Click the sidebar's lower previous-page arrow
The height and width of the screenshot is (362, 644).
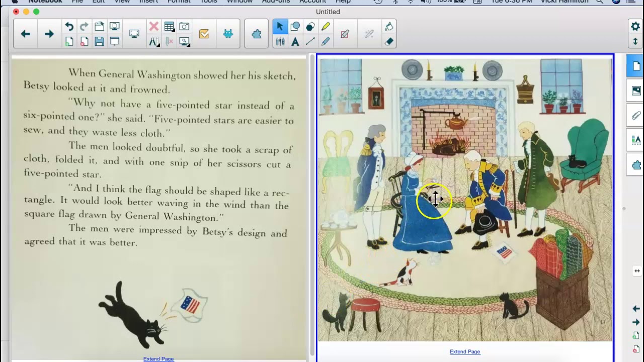pos(636,308)
